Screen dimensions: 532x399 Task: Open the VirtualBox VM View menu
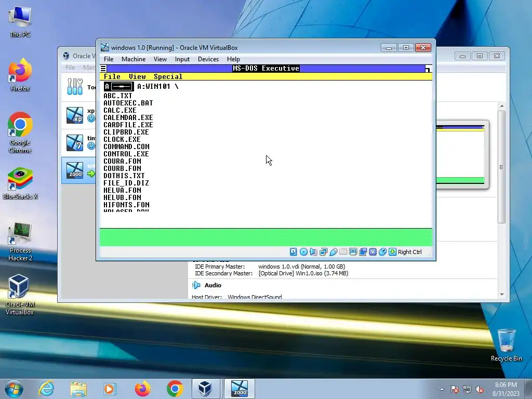point(160,59)
